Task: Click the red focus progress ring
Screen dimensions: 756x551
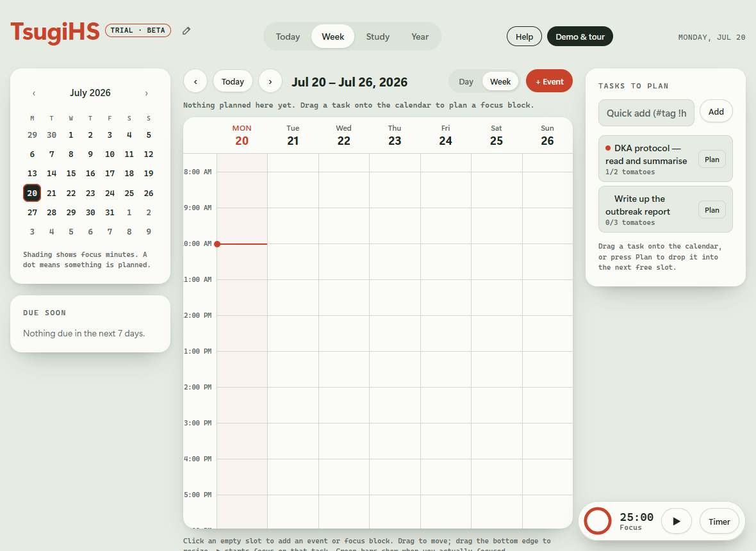Action: (597, 521)
